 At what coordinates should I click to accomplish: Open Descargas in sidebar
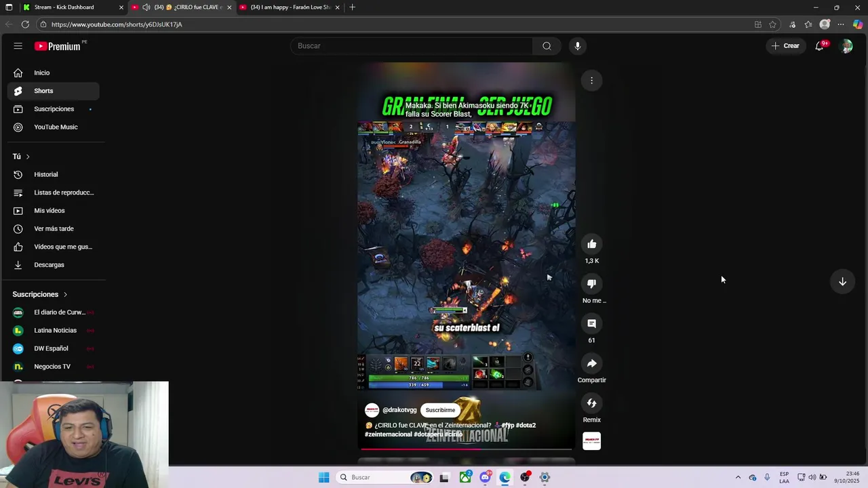point(54,265)
